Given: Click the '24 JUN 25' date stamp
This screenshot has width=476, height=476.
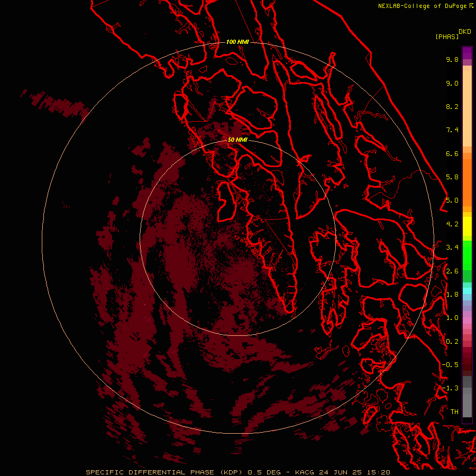Looking at the screenshot, I should [x=341, y=472].
